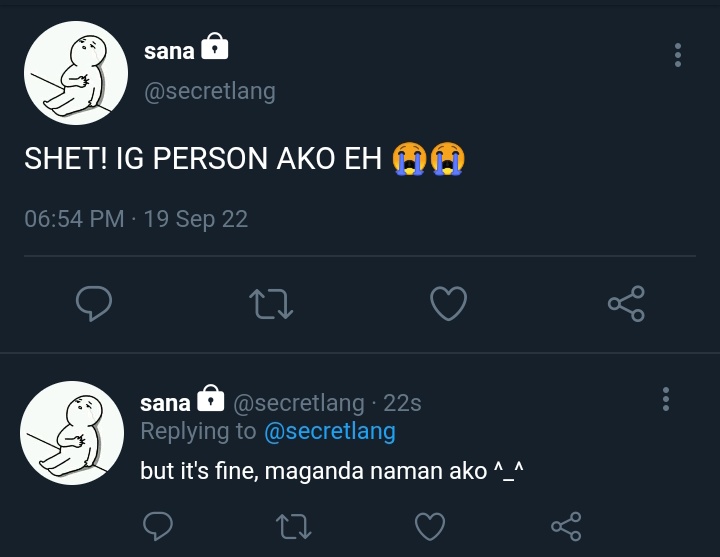The image size is (720, 557).
Task: Open sana's profile from main tweet name
Action: 169,51
